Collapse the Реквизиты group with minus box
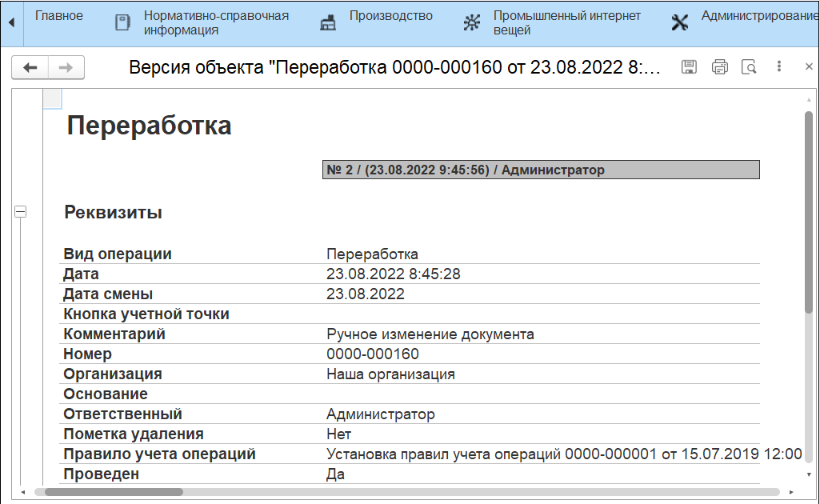 (x=20, y=212)
